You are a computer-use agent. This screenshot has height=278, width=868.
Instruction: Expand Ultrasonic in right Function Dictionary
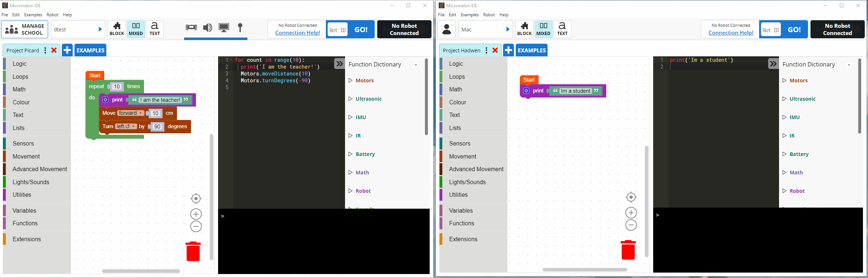802,99
